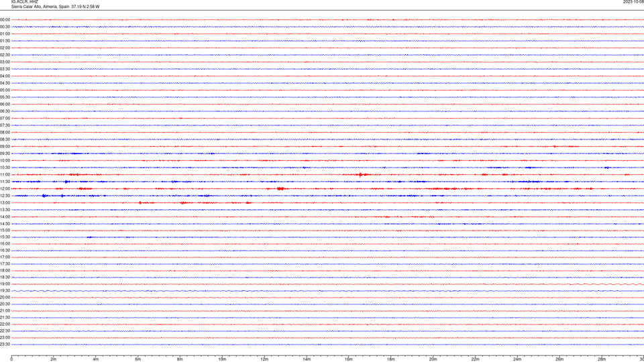Click the 6m tick label on time axis

[138, 359]
